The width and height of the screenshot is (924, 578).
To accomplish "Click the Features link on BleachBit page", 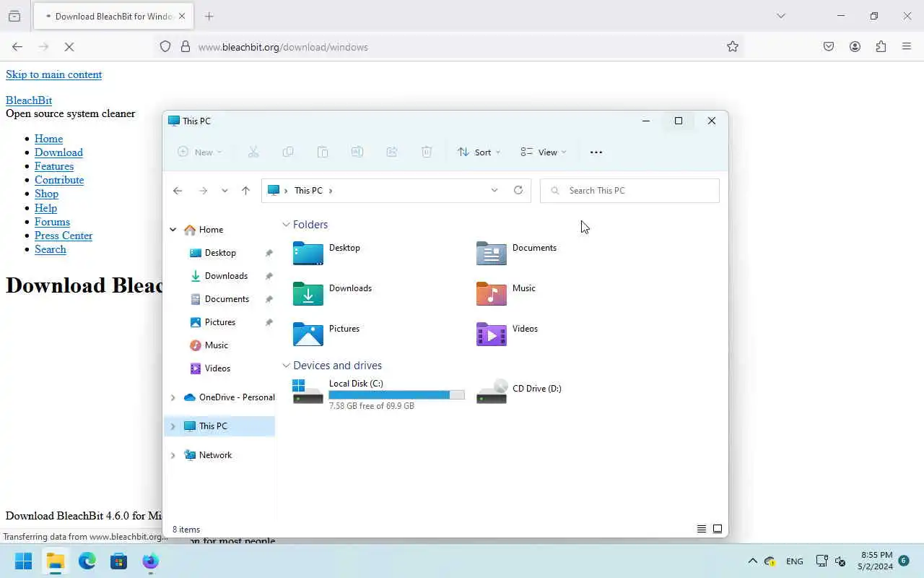I will click(x=54, y=166).
